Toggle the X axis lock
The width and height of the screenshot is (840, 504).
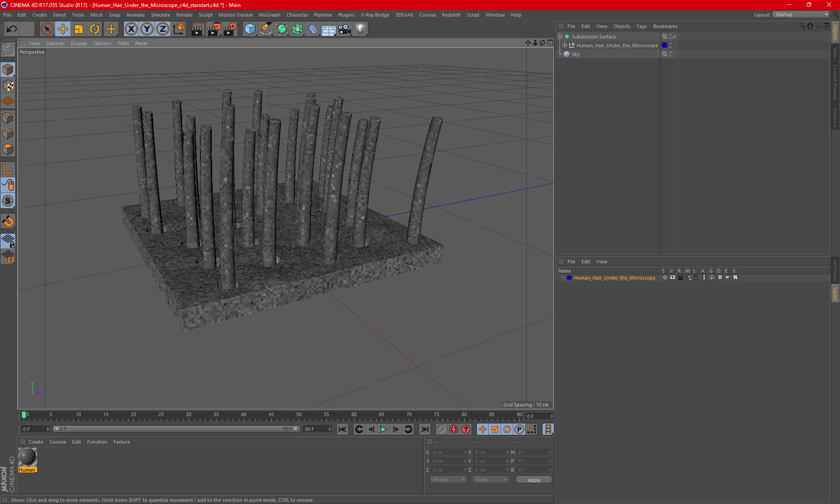pos(131,29)
